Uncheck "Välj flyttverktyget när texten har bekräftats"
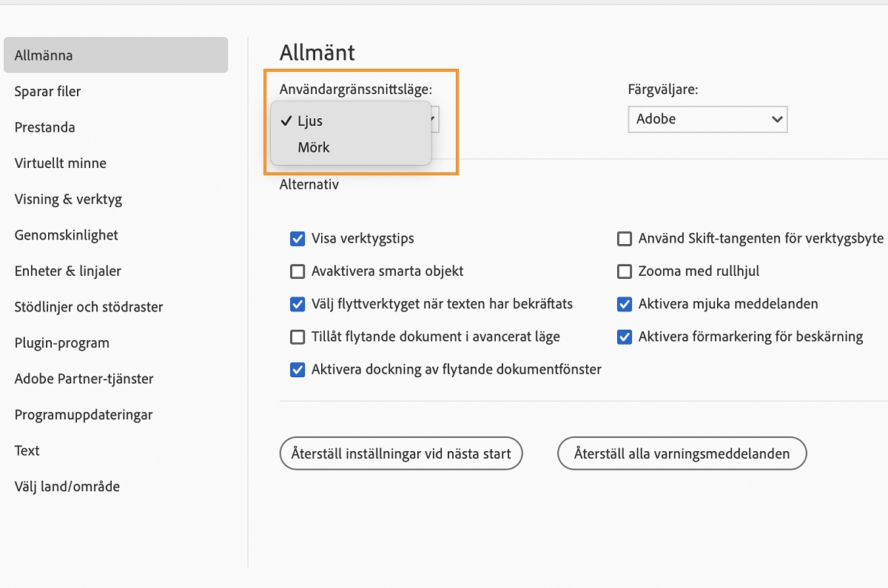 [297, 304]
